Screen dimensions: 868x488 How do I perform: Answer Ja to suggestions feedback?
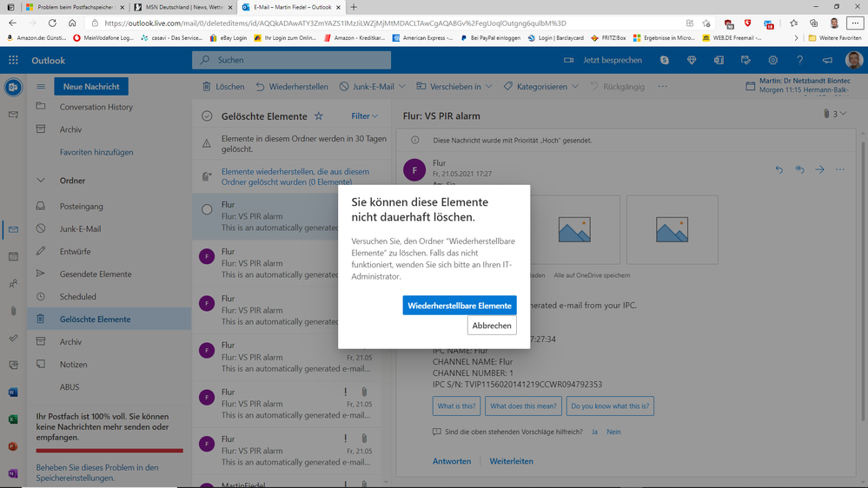click(x=594, y=432)
